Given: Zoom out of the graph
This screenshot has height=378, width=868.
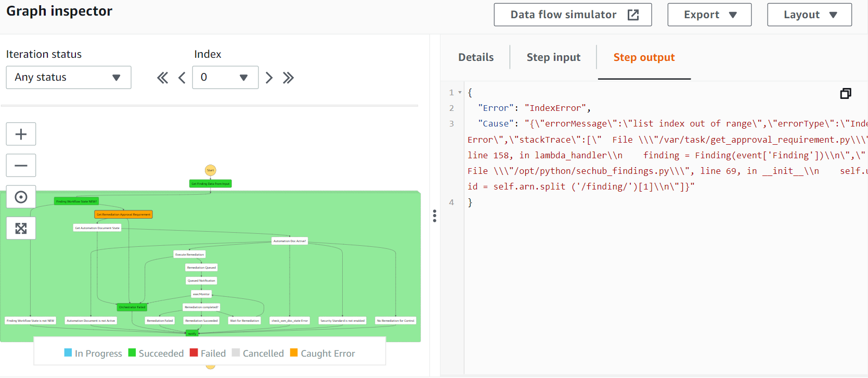Looking at the screenshot, I should [21, 166].
